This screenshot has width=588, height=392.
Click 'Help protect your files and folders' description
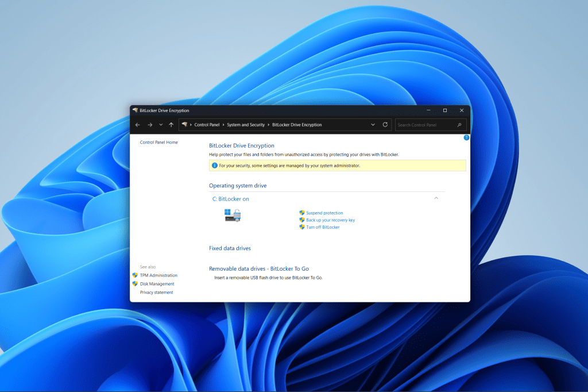304,155
